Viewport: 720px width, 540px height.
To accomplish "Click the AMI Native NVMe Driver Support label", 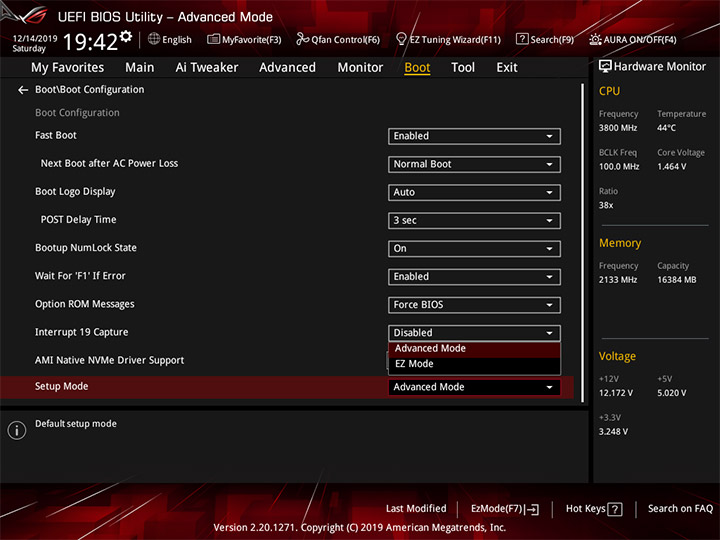I will pos(109,360).
